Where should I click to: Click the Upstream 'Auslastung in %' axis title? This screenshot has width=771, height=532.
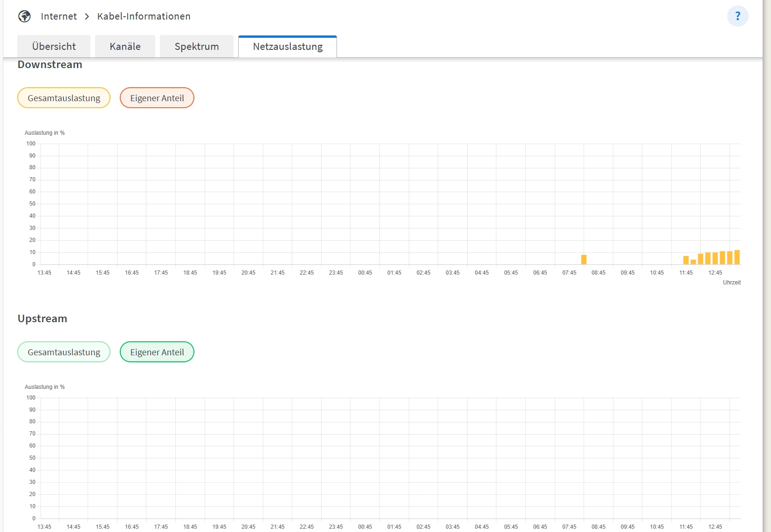coord(45,387)
